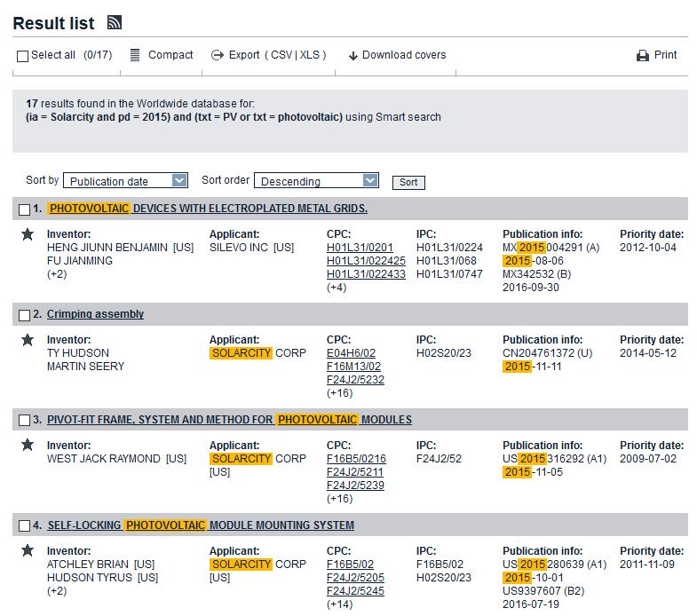Click the Export arrow icon
Screen dimensions: 697x616
pyautogui.click(x=218, y=55)
